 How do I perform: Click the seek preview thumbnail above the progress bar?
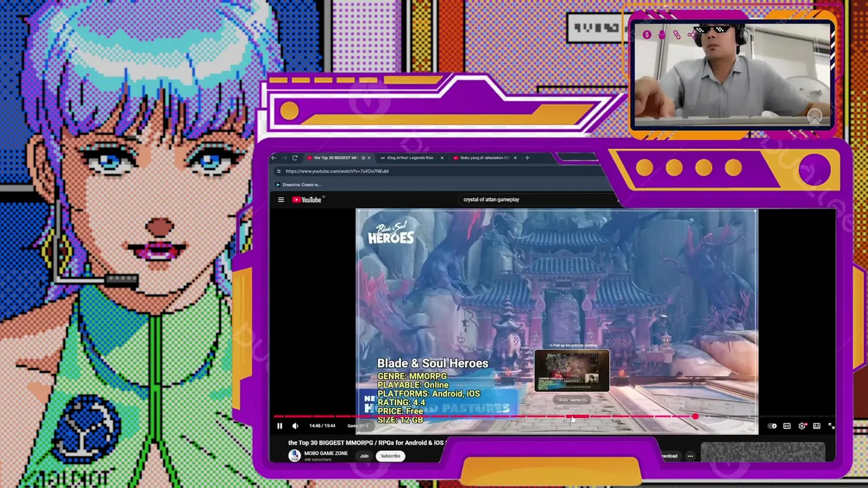tap(572, 371)
